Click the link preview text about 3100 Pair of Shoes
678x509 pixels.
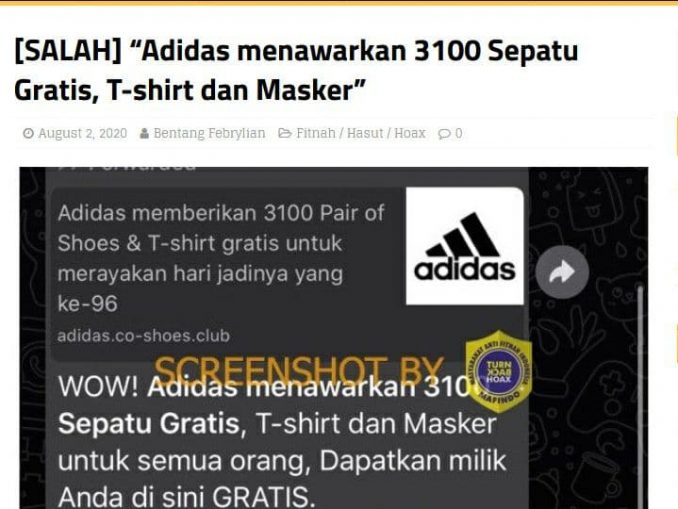coord(221,258)
